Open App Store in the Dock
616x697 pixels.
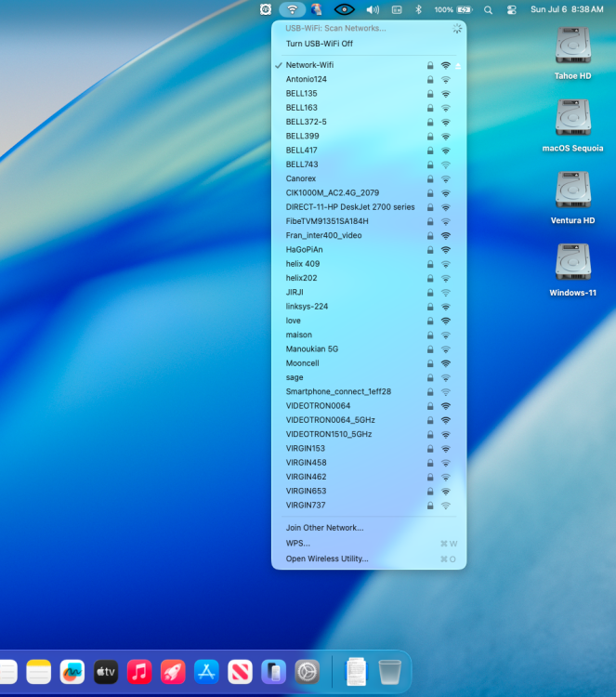click(206, 672)
